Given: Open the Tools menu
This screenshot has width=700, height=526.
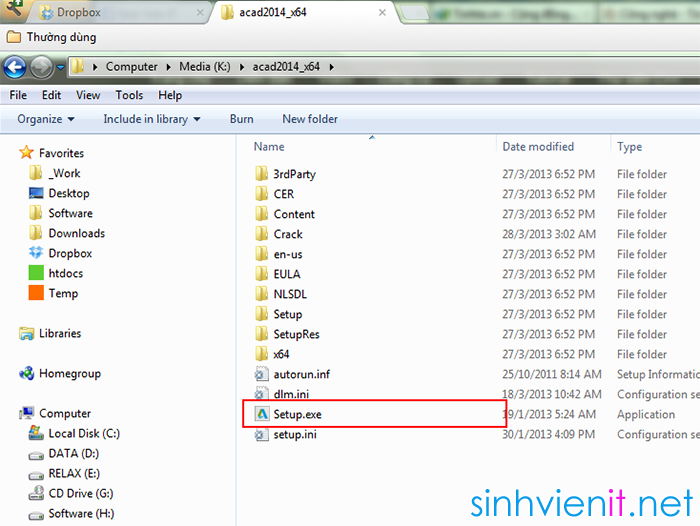Looking at the screenshot, I should pyautogui.click(x=129, y=95).
